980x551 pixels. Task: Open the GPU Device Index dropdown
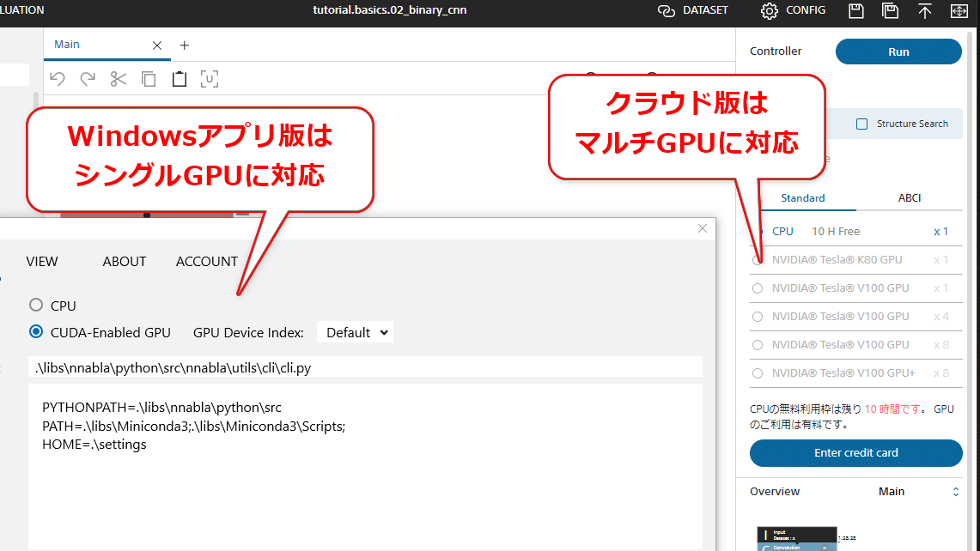tap(355, 332)
